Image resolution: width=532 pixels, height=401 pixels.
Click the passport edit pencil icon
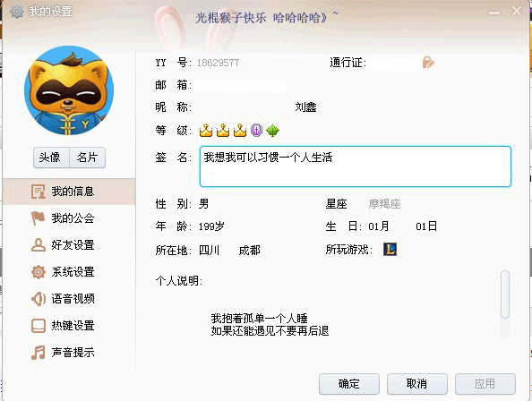(428, 63)
